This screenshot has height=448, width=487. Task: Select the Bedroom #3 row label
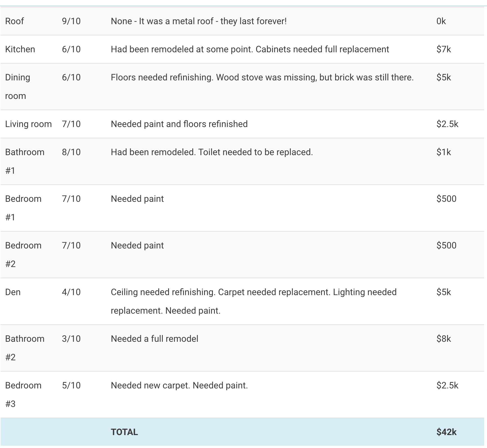point(23,395)
